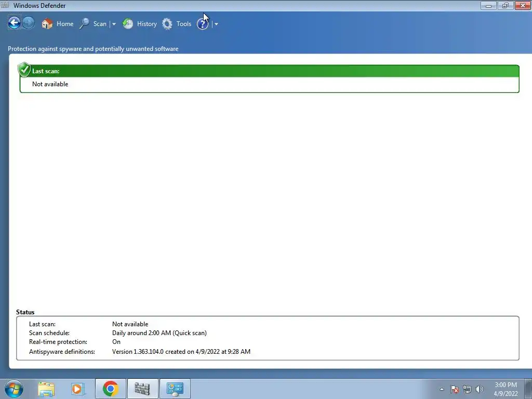Switch to Google Chrome in the taskbar
This screenshot has width=532, height=399.
[x=110, y=389]
